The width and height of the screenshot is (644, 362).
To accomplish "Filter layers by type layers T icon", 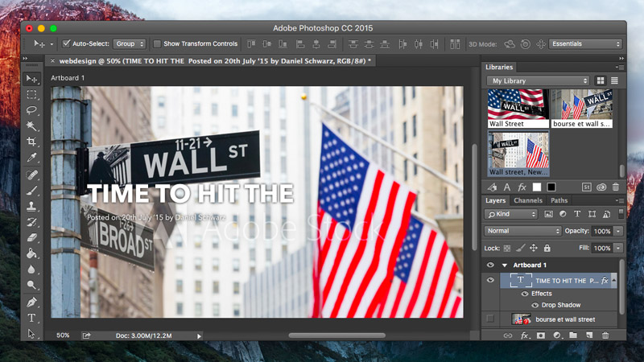I will pos(577,214).
